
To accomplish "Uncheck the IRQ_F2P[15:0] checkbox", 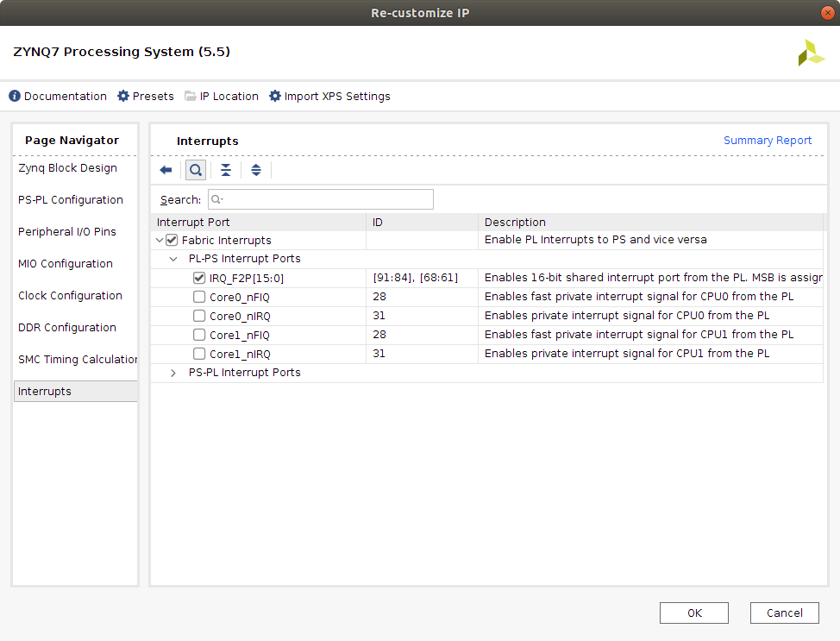I will coord(198,278).
